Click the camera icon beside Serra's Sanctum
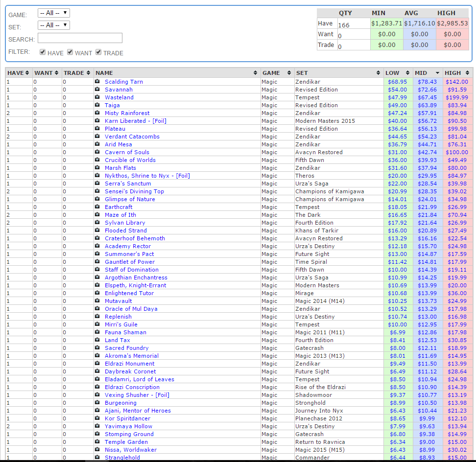Screen dimensions: 476x462 tap(97, 183)
